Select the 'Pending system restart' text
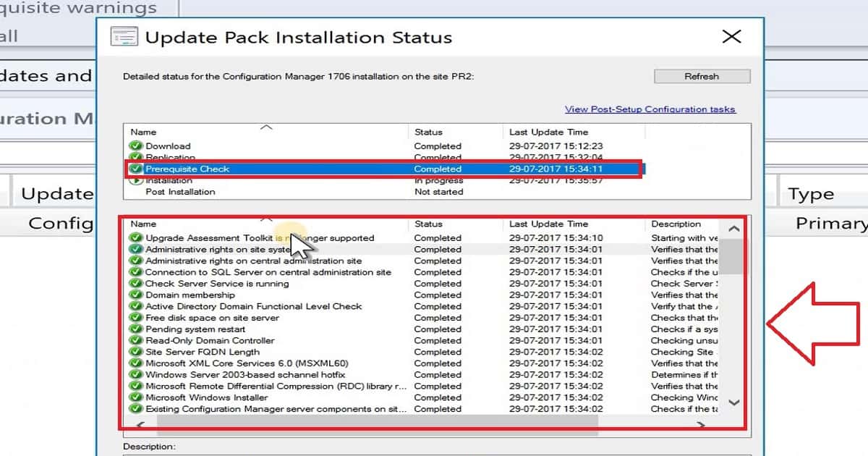Screen dimensions: 868x456 [195, 329]
